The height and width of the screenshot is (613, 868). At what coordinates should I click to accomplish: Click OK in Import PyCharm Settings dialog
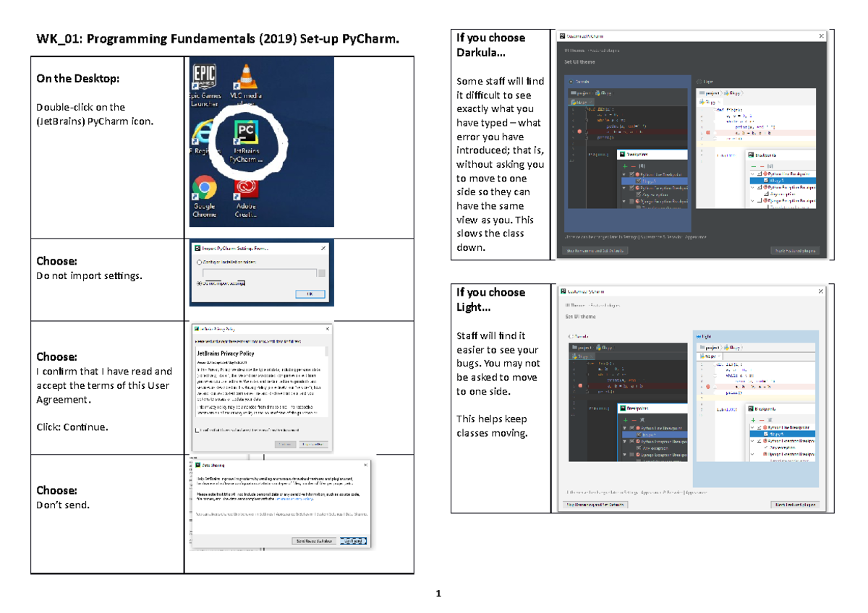[310, 294]
